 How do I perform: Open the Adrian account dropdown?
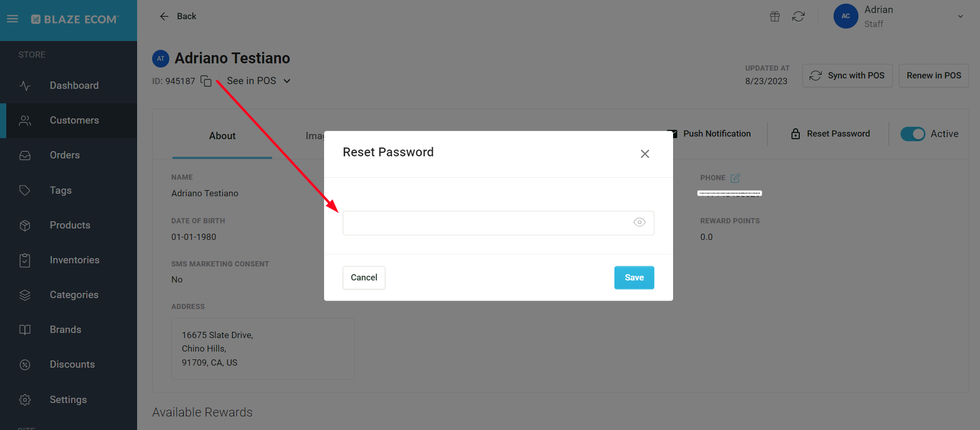pos(960,16)
